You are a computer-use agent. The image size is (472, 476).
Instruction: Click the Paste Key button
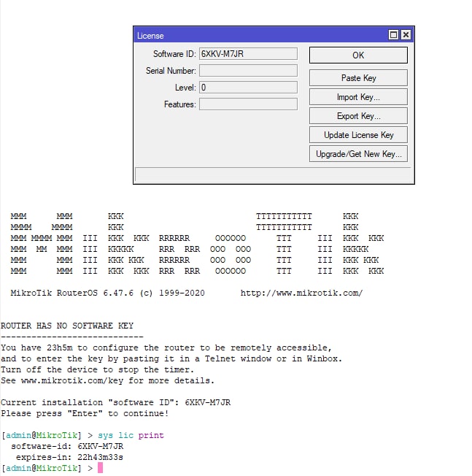click(358, 78)
